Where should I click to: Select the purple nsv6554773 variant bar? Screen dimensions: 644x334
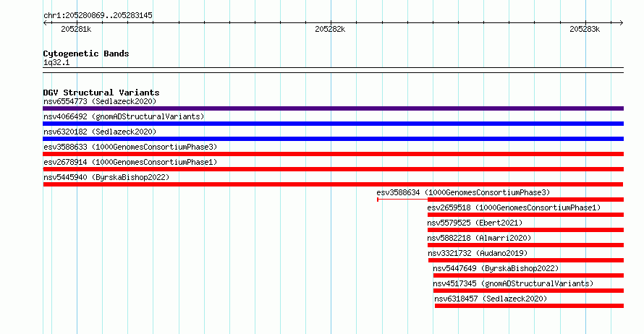point(333,108)
